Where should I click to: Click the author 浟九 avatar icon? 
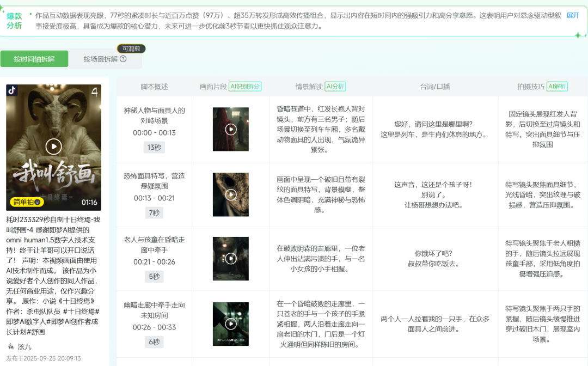[x=10, y=347]
